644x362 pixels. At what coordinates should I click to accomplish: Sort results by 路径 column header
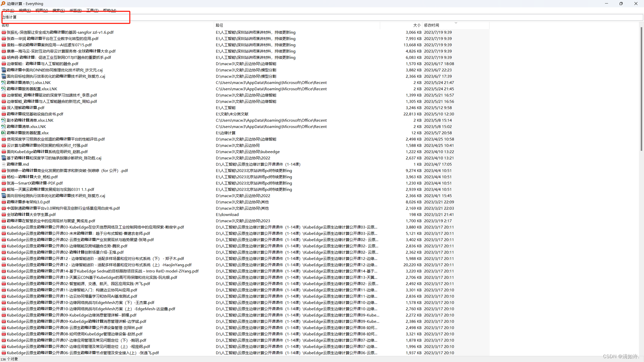click(x=219, y=25)
